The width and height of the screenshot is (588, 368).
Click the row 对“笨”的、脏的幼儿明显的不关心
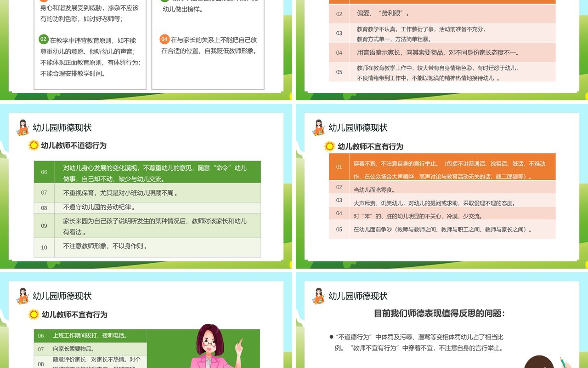click(x=442, y=213)
